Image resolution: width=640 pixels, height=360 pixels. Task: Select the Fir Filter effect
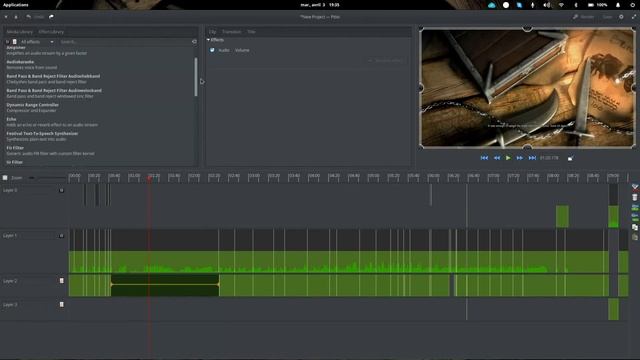pyautogui.click(x=50, y=150)
